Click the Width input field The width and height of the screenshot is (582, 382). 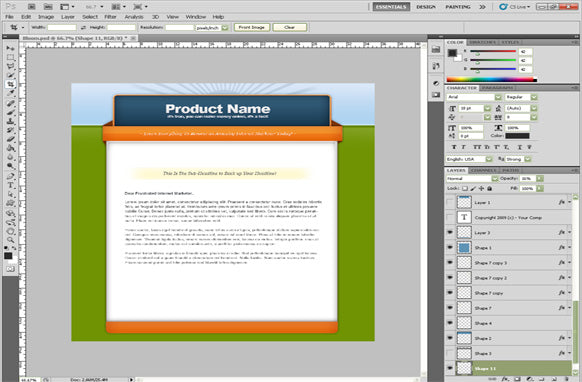tap(62, 27)
